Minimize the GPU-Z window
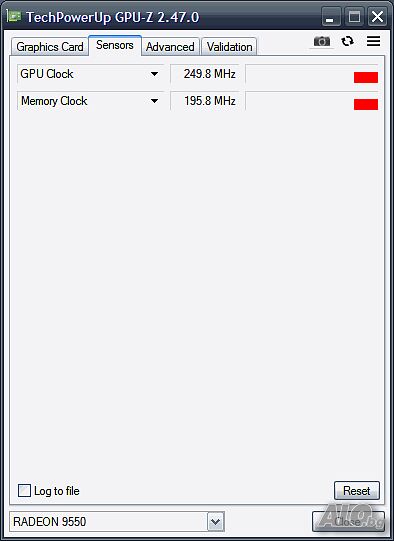 330,17
